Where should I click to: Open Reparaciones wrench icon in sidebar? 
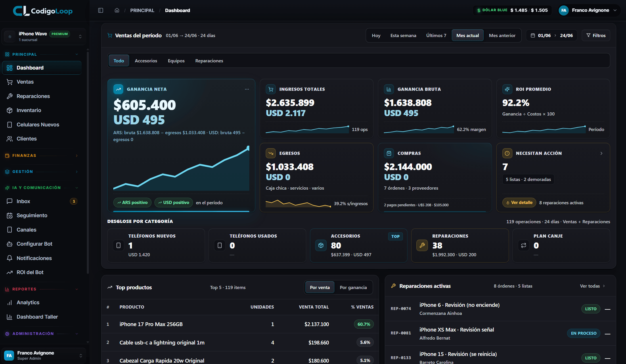pos(9,96)
